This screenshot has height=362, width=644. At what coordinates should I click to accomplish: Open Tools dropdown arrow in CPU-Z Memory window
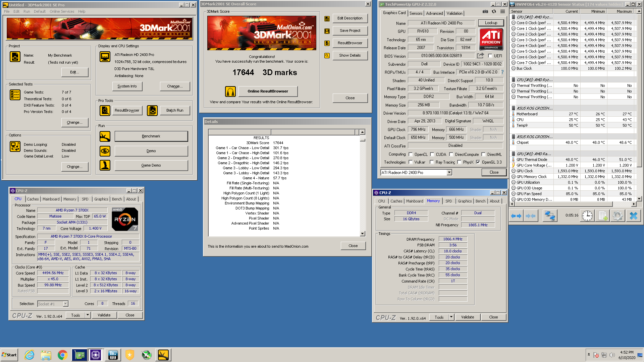[451, 317]
